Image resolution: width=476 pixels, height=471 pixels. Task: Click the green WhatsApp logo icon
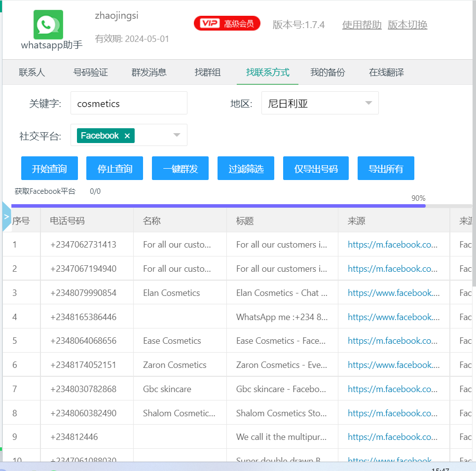(48, 25)
